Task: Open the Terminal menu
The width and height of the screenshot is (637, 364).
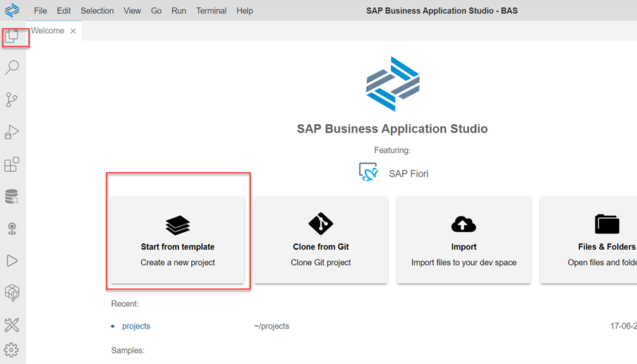Action: tap(211, 11)
